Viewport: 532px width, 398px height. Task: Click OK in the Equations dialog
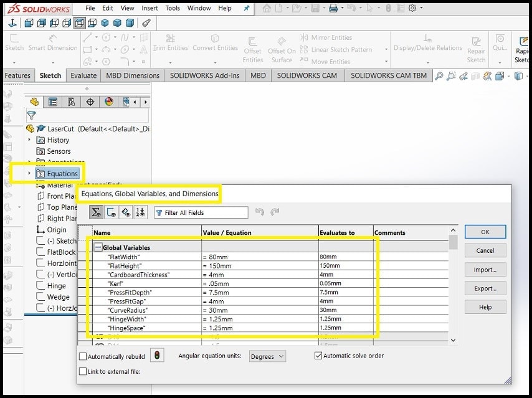pos(485,232)
